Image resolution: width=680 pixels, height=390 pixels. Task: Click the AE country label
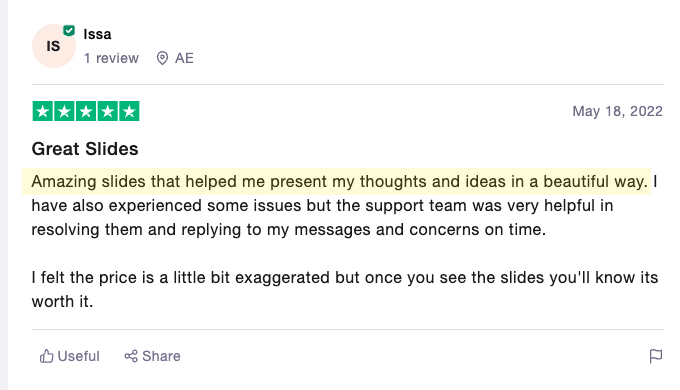click(184, 58)
